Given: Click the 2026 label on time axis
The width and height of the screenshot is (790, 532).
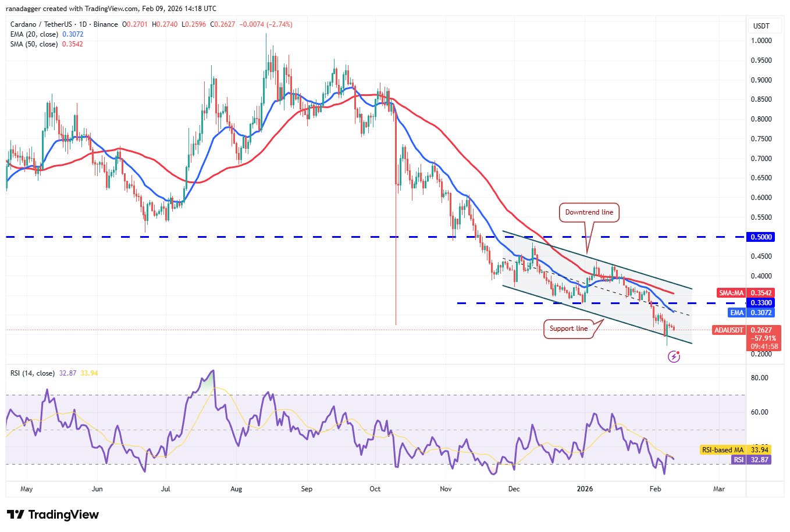Looking at the screenshot, I should (585, 489).
